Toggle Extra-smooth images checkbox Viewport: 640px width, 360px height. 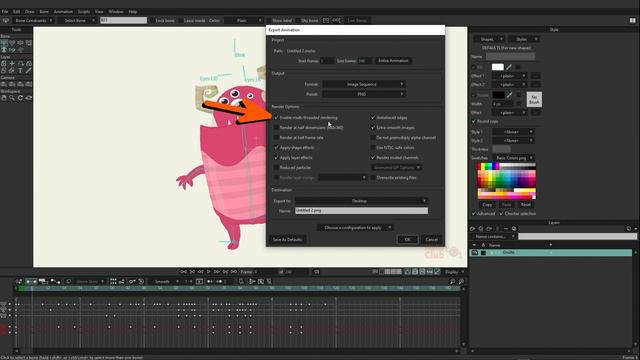(373, 128)
